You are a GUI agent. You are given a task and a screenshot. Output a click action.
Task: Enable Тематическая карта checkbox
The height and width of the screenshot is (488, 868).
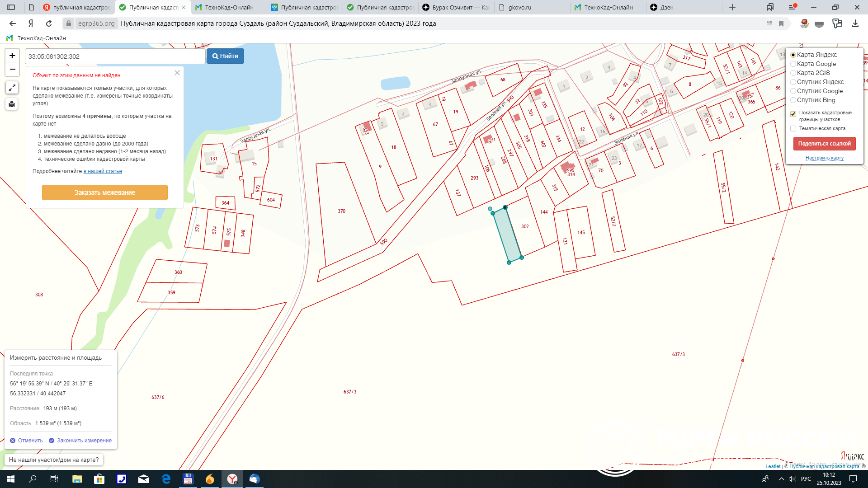pos(793,129)
